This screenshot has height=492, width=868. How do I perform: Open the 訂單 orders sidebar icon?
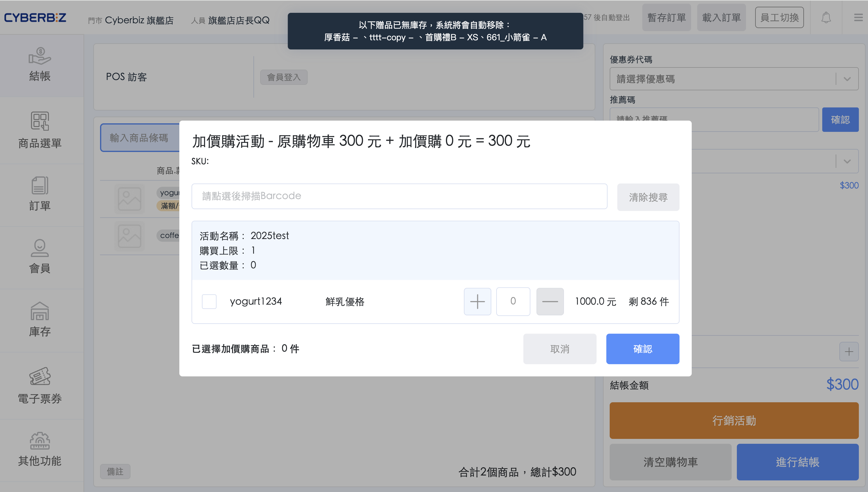pyautogui.click(x=40, y=185)
